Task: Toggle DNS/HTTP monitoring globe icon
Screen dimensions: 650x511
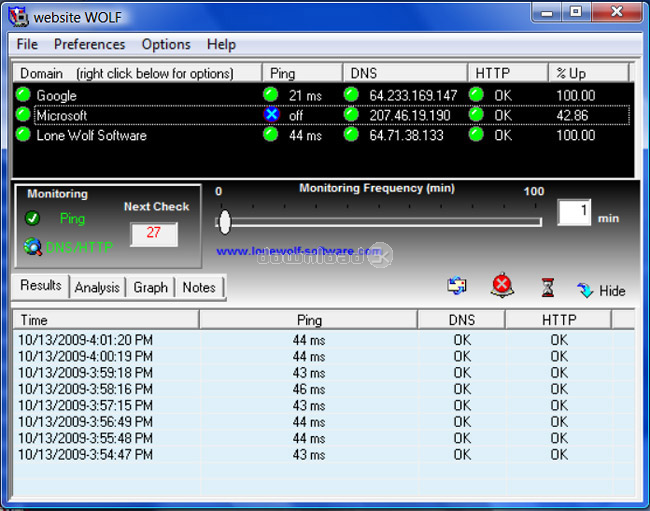Action: [x=33, y=247]
